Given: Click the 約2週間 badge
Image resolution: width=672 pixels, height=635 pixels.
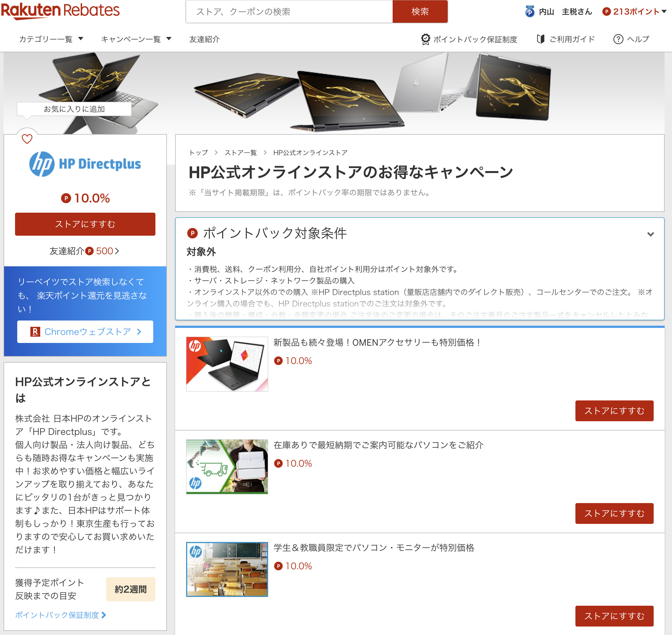Looking at the screenshot, I should point(131,589).
